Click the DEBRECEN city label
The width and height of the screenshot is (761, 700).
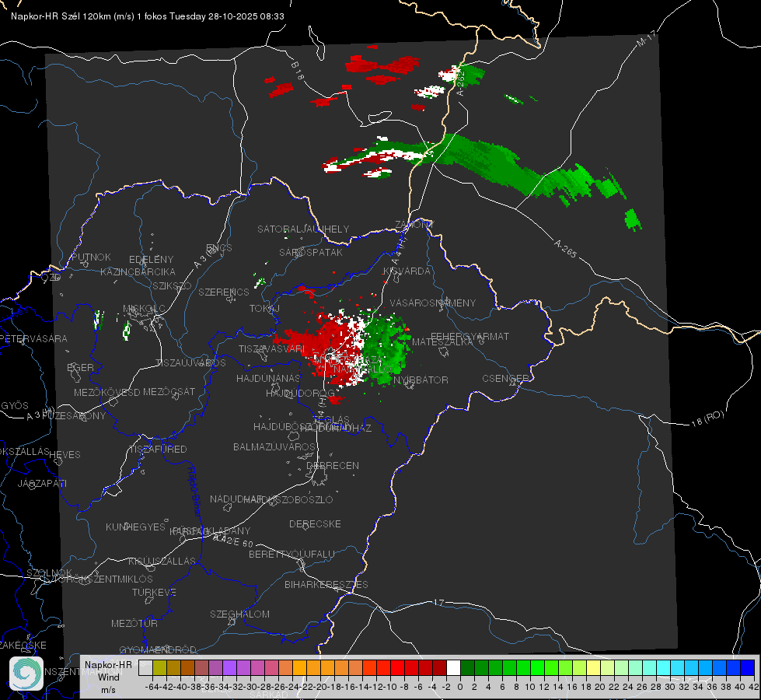(x=333, y=465)
